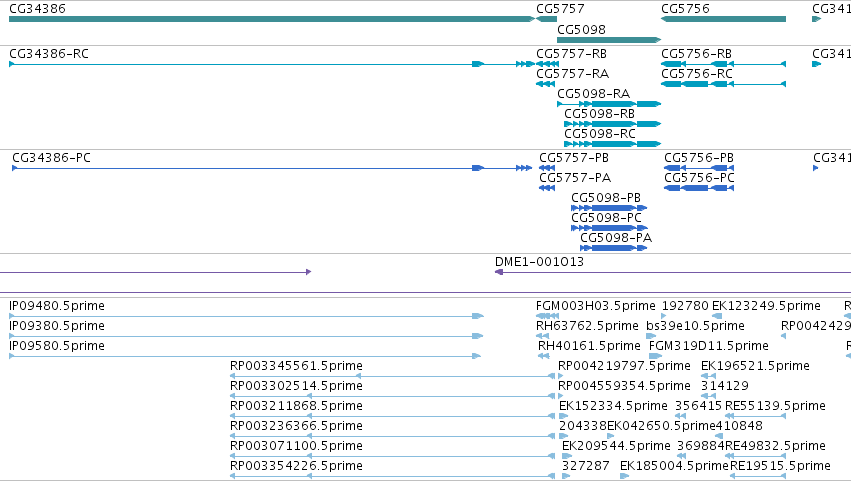This screenshot has height=481, width=851.
Task: Click RH40161.5prime label
Action: click(589, 346)
